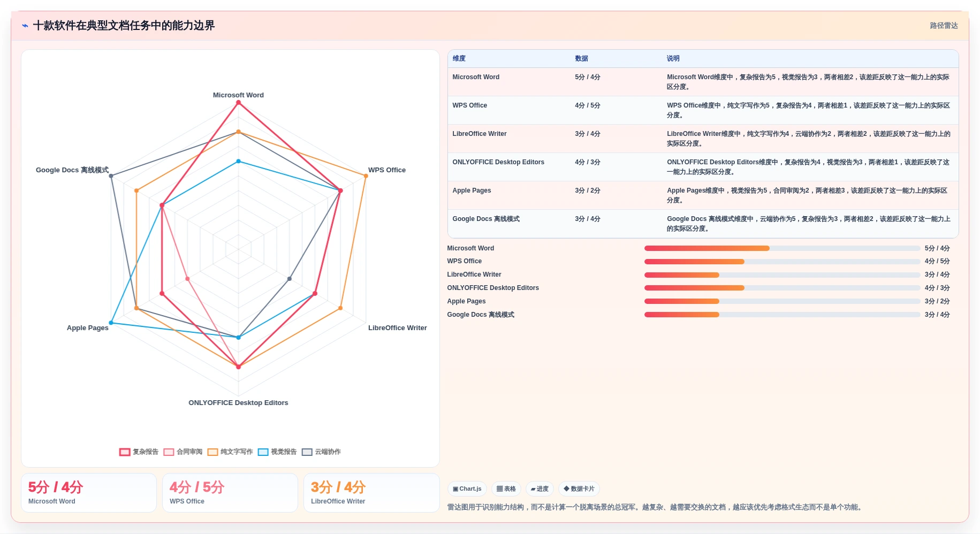Toggle the 云端协作 legend series
Viewport: 980px width, 534px height.
coord(321,452)
